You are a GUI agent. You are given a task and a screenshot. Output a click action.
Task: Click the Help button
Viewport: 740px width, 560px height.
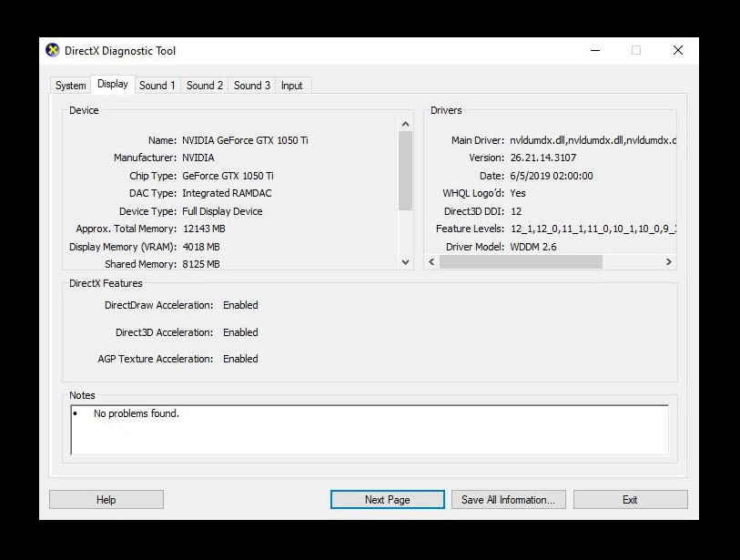click(x=106, y=500)
